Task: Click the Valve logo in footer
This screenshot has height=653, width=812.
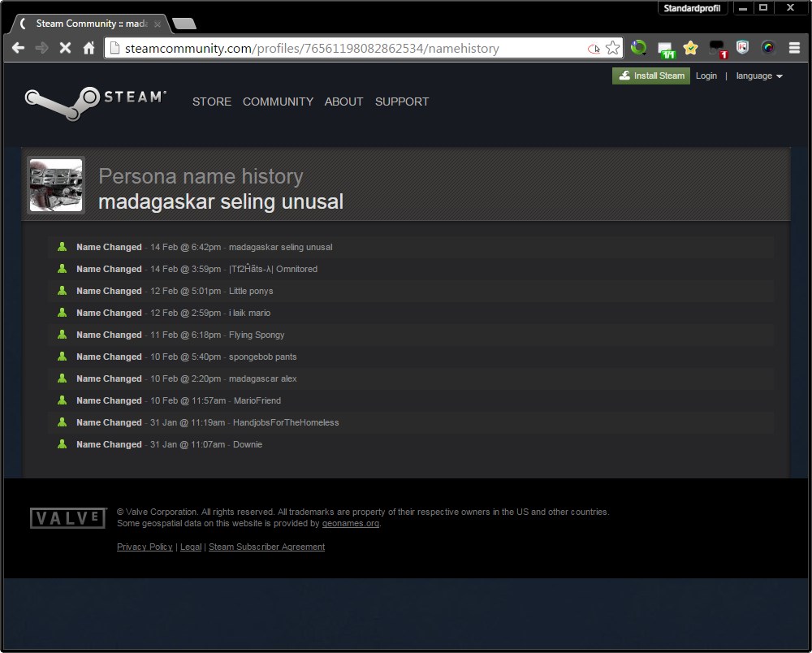Action: 68,518
